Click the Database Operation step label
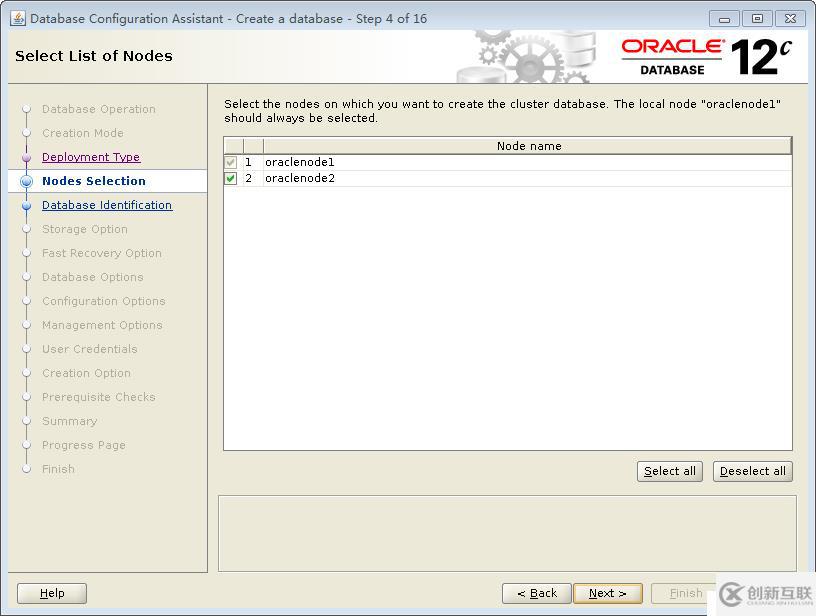 click(98, 109)
